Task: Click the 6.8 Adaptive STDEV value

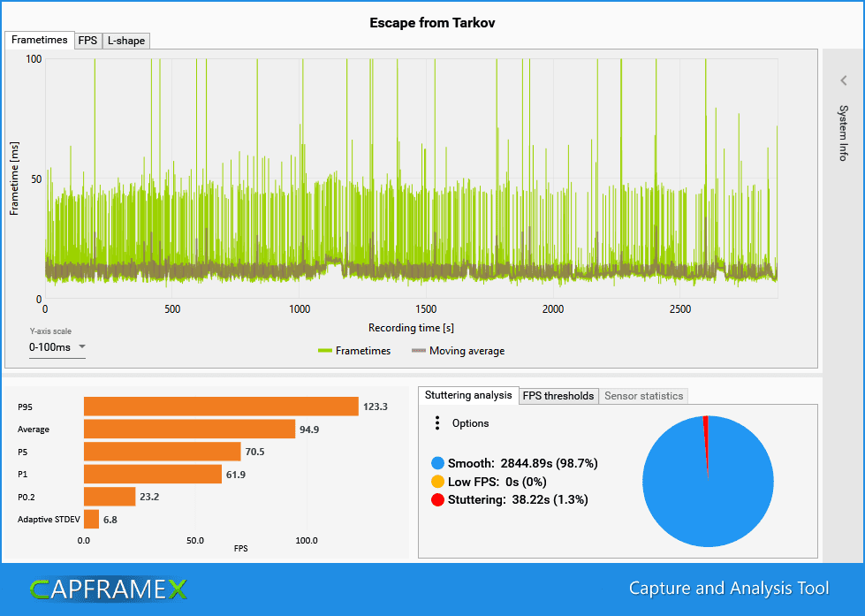Action: point(110,520)
